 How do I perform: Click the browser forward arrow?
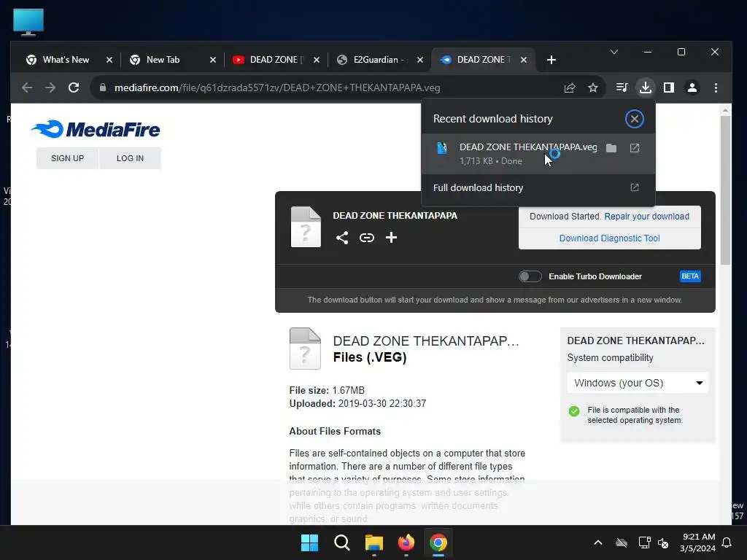coord(50,87)
